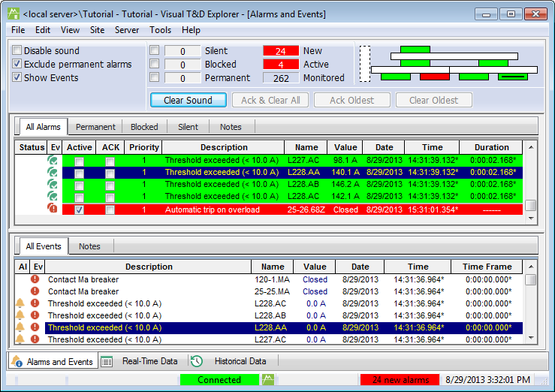555x392 pixels.
Task: Click the red alert icon in Automatic trip row
Action: 53,208
